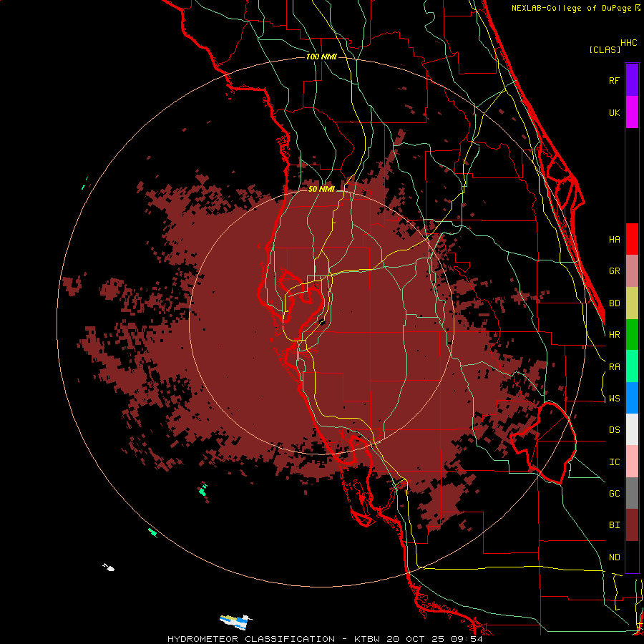
Task: Click the WS blue legend swatch
Action: (x=632, y=398)
